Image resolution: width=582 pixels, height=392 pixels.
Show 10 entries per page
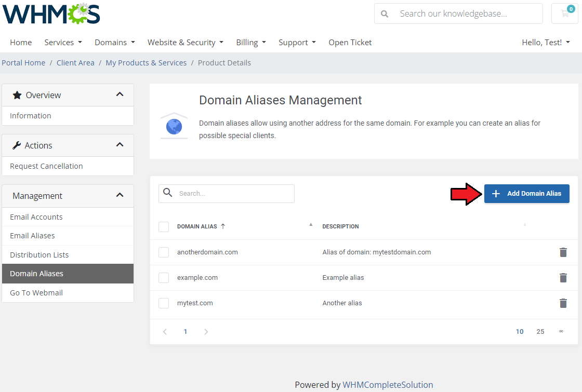point(520,332)
